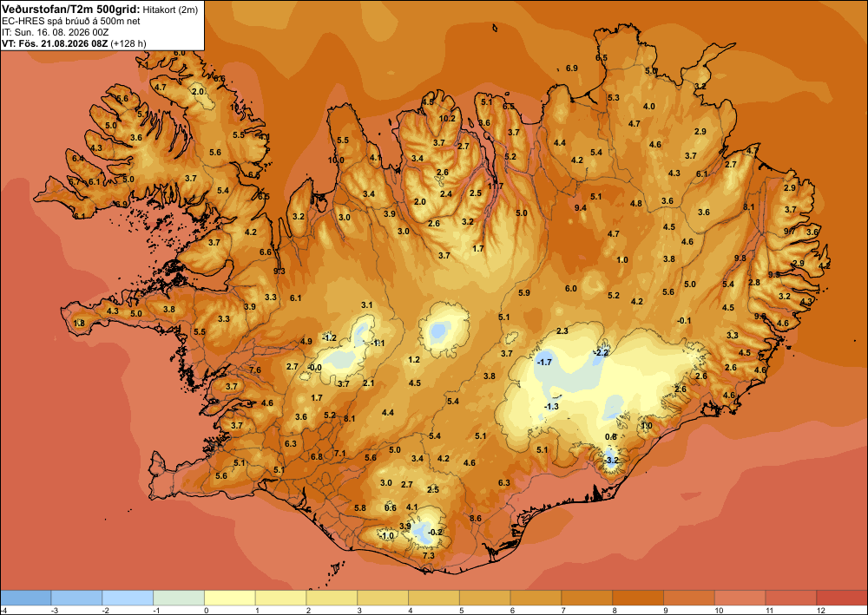Image resolution: width=868 pixels, height=615 pixels.
Task: Click the temperature value '6.8' on the map
Action: pyautogui.click(x=317, y=457)
